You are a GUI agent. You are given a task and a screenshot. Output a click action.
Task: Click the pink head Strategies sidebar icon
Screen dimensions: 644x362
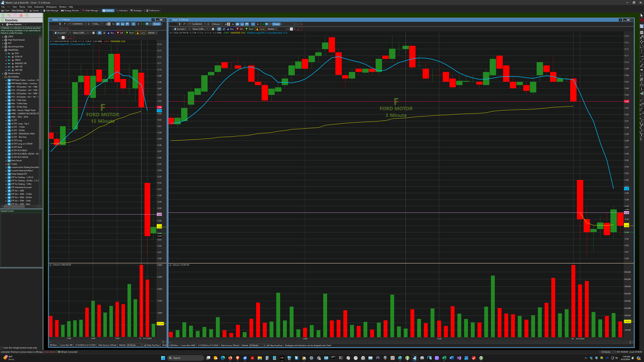click(x=15, y=15)
